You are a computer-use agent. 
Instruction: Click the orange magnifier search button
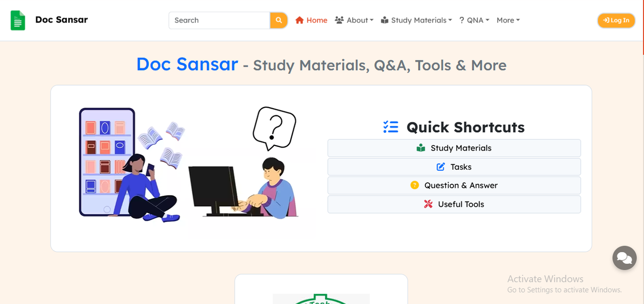click(279, 20)
